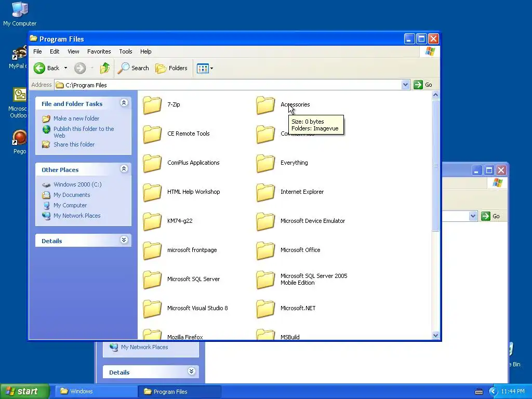Click the Program Files taskbar button
Screen dimensions: 532x399
180,392
